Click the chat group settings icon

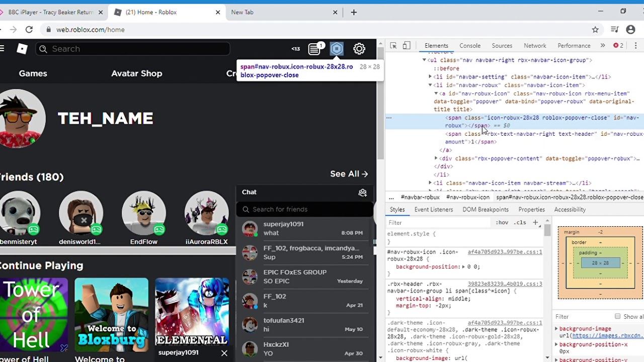click(x=363, y=193)
